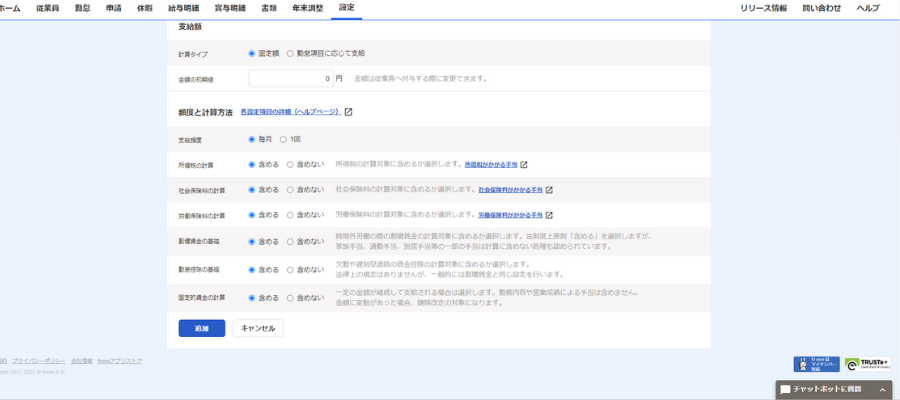
Task: Click external link icon after 社会保険料がかかる手当
Action: click(x=549, y=189)
